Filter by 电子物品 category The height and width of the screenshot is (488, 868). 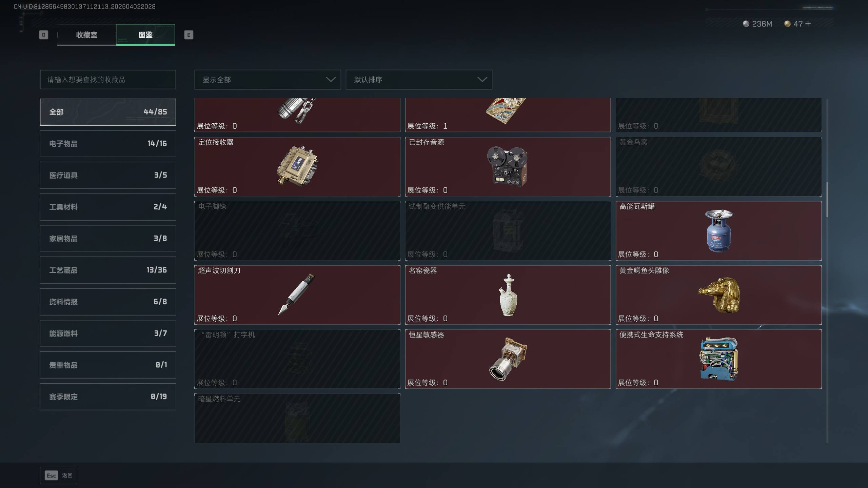(108, 143)
